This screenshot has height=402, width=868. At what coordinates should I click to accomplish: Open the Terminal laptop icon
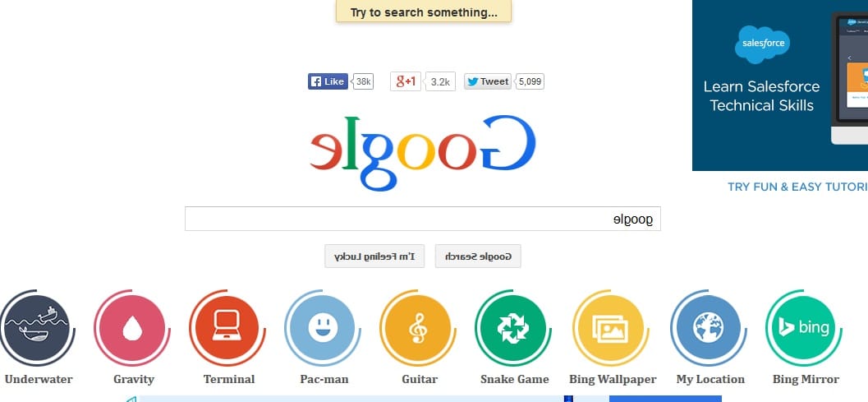(227, 328)
